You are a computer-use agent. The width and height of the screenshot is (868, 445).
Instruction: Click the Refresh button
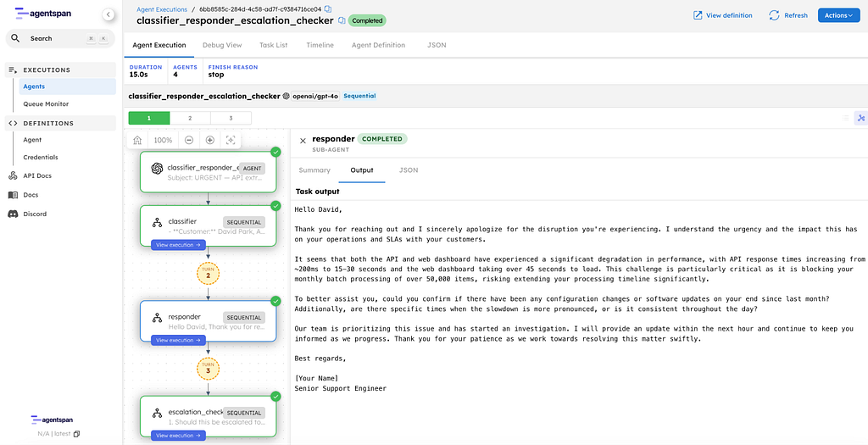point(788,15)
